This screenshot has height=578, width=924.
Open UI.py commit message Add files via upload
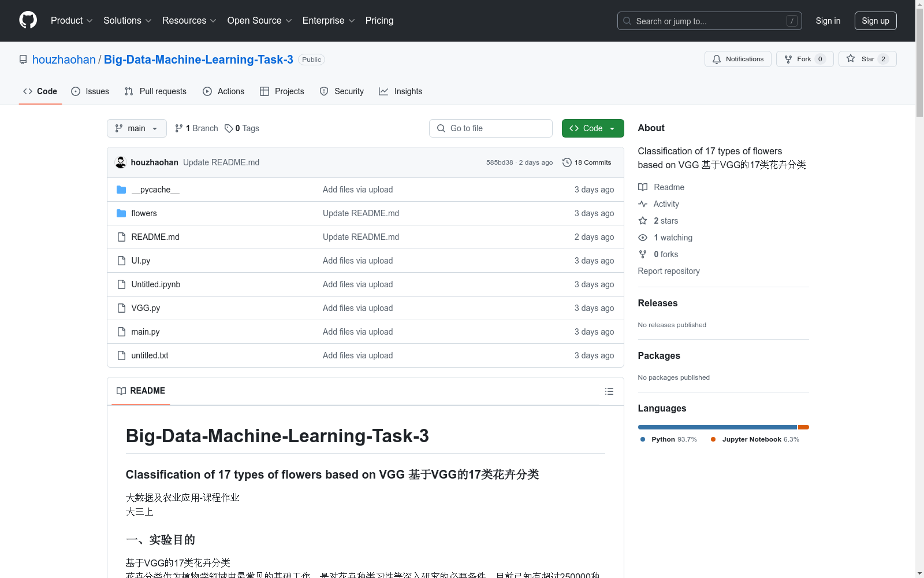point(357,261)
